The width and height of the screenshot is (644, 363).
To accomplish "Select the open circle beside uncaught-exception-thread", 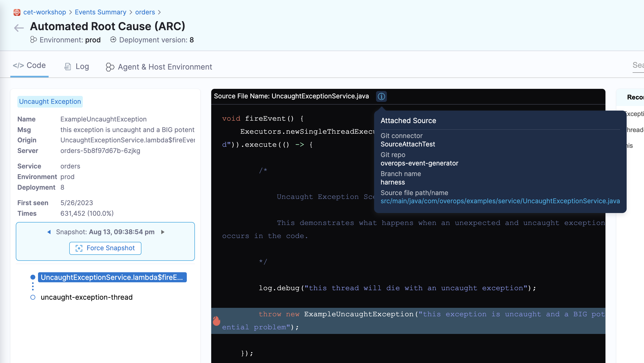I will (33, 297).
